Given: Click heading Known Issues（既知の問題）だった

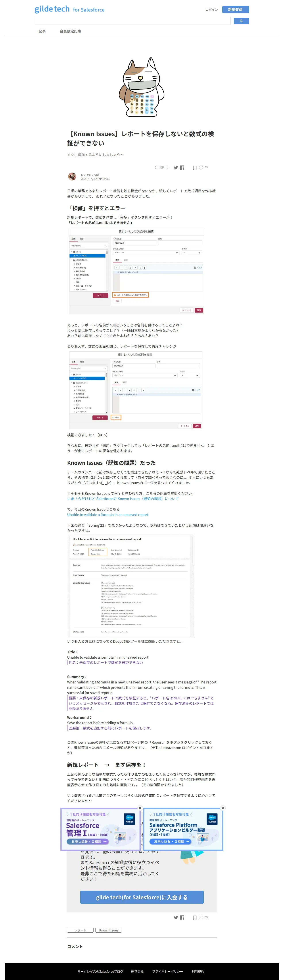Looking at the screenshot, I should pyautogui.click(x=111, y=463).
